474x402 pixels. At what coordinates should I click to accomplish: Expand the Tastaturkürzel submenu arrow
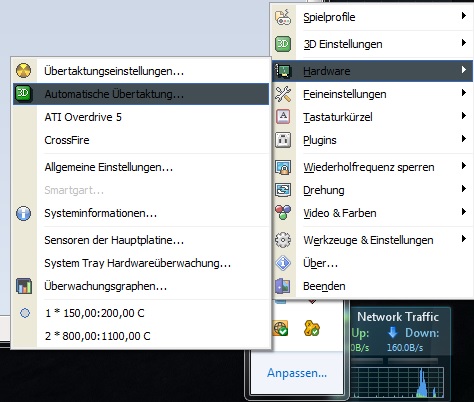463,116
